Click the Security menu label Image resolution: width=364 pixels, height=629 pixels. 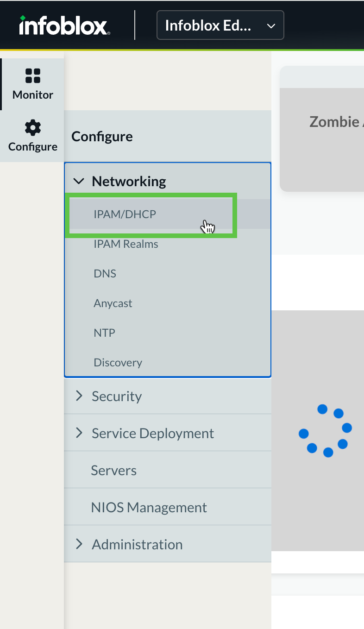[117, 396]
